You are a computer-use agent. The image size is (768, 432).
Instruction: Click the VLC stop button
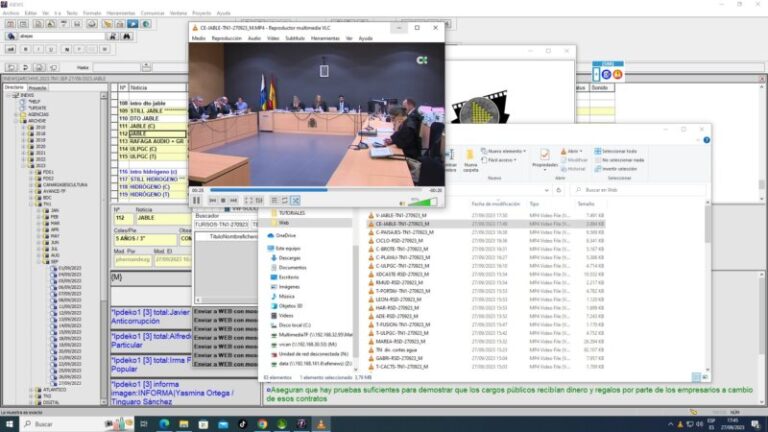click(225, 201)
